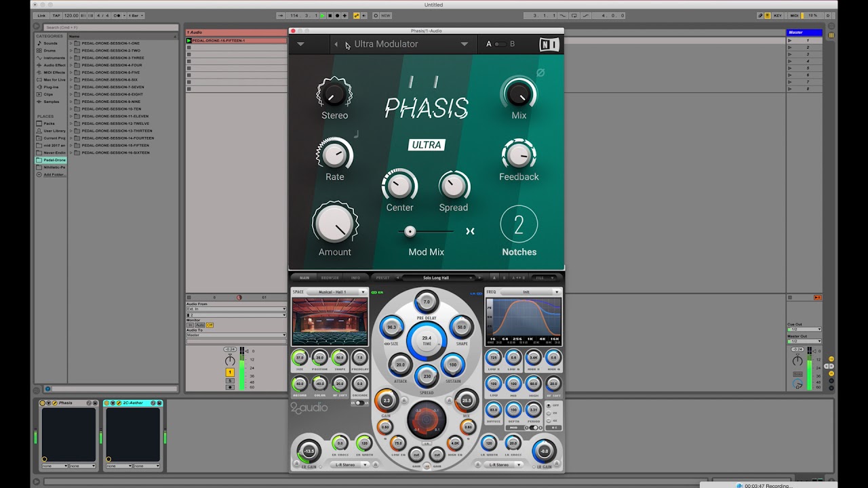This screenshot has height=488, width=868.
Task: Open Aether SPACE Musical Hall dropdown
Action: (336, 292)
